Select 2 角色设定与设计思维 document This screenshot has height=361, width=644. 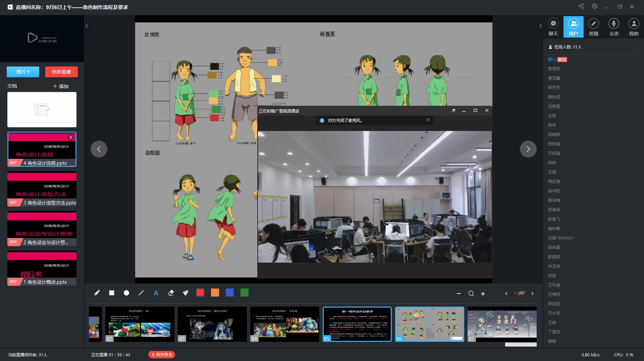[42, 229]
